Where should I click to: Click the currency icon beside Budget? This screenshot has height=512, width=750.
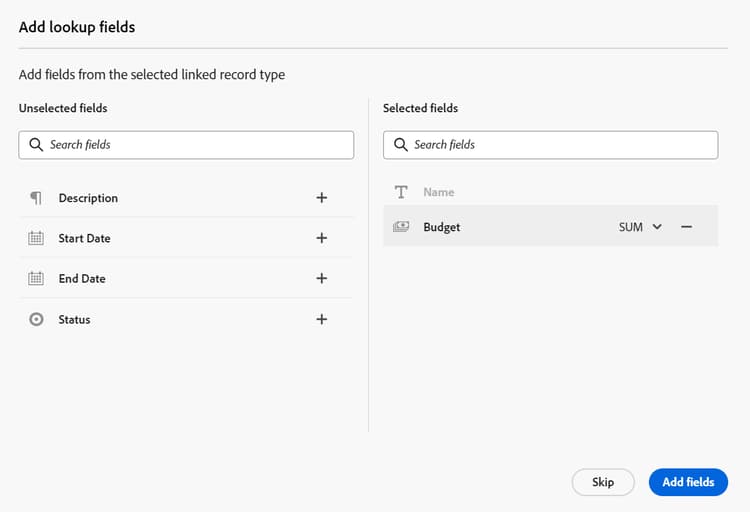401,227
